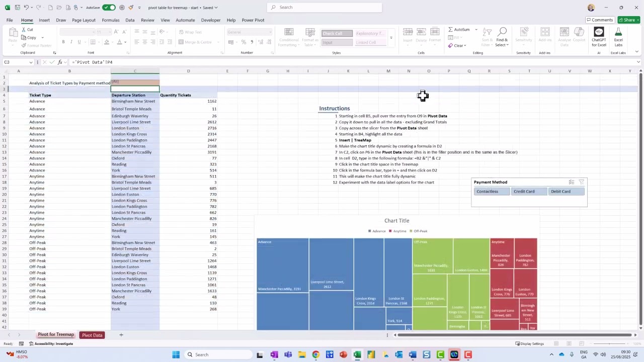Click the slicer multi-select icon

coord(572,182)
